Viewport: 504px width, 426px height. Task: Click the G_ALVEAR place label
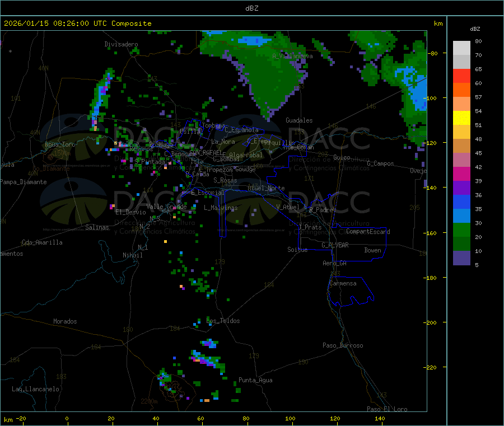(x=335, y=245)
